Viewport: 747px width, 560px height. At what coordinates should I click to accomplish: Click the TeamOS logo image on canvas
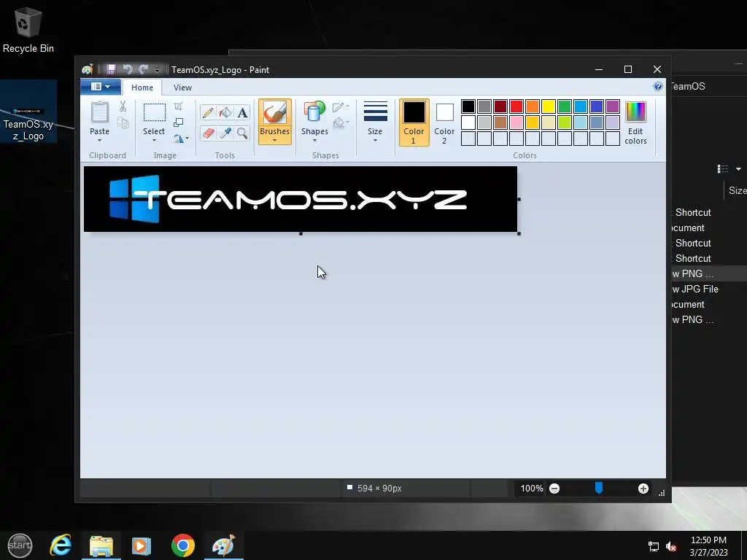pos(301,199)
